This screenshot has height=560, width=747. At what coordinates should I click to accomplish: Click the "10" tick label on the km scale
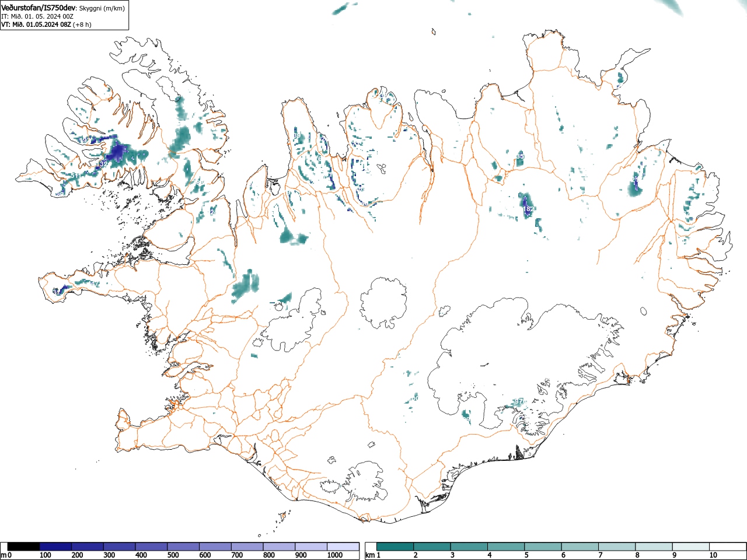pos(713,555)
